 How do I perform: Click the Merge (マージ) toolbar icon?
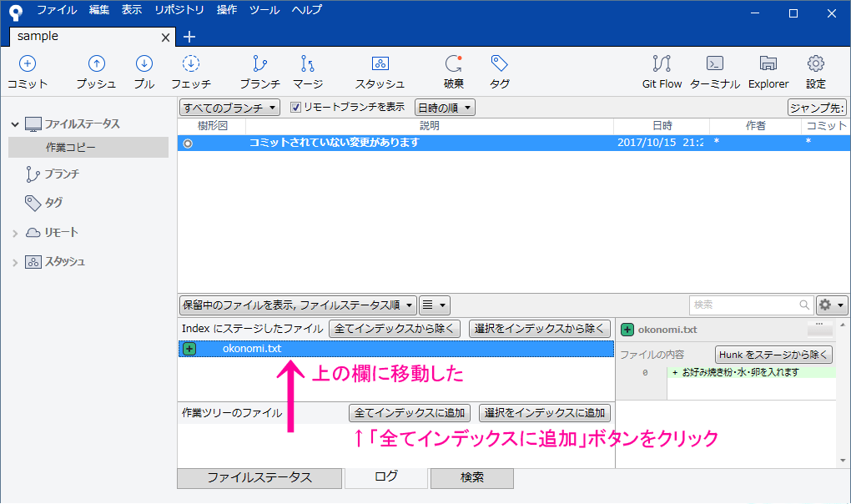[x=307, y=63]
